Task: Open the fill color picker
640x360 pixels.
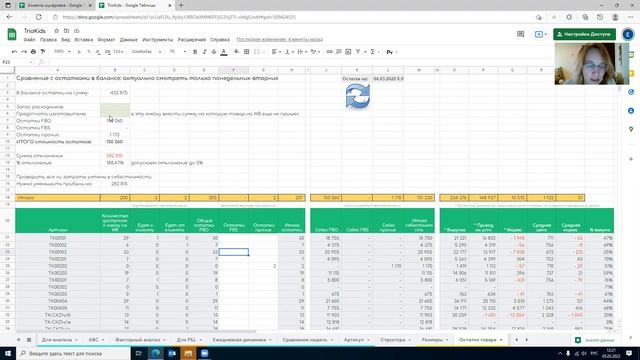Action: pyautogui.click(x=236, y=52)
